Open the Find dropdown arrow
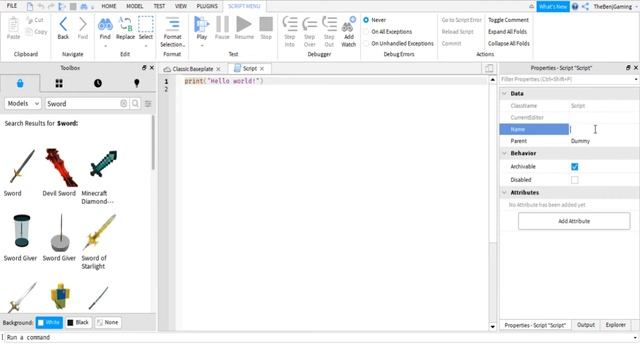Screen dimensions: 640x360 click(105, 46)
